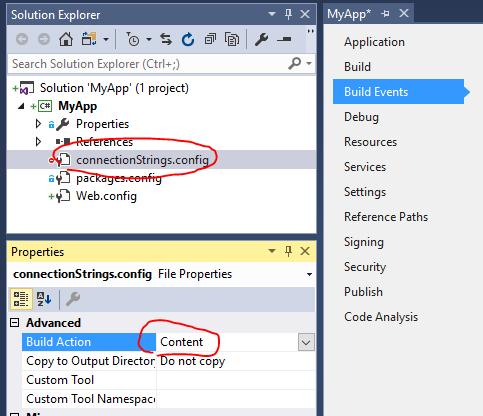
Task: Click the Sync with Active Document icon
Action: point(166,39)
